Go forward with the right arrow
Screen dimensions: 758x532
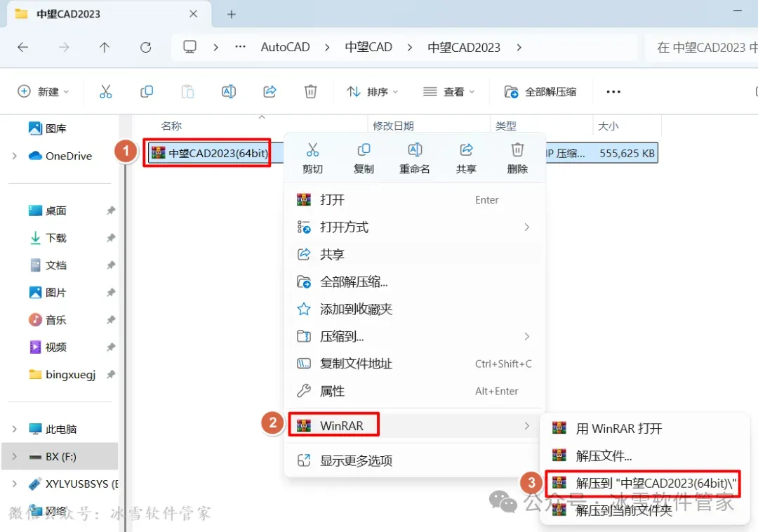pos(63,47)
